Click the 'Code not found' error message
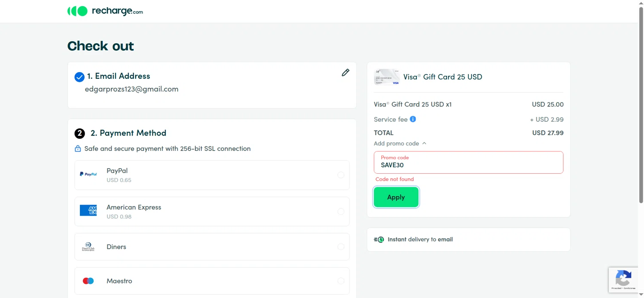 pyautogui.click(x=395, y=179)
